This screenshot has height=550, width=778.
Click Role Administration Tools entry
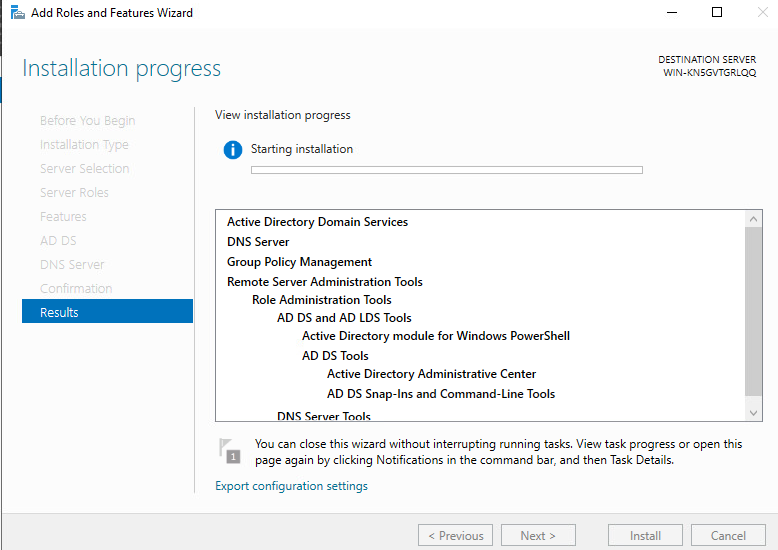tap(322, 300)
